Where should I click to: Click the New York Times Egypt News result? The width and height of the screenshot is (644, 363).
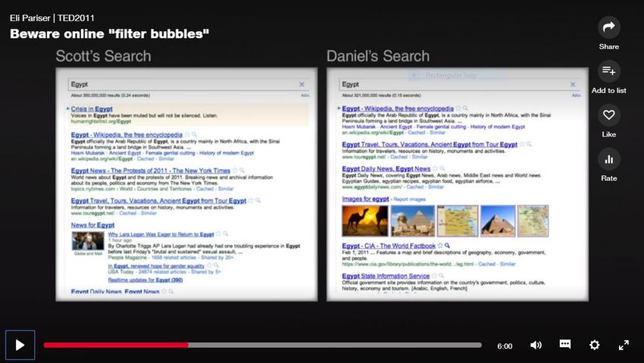[150, 171]
